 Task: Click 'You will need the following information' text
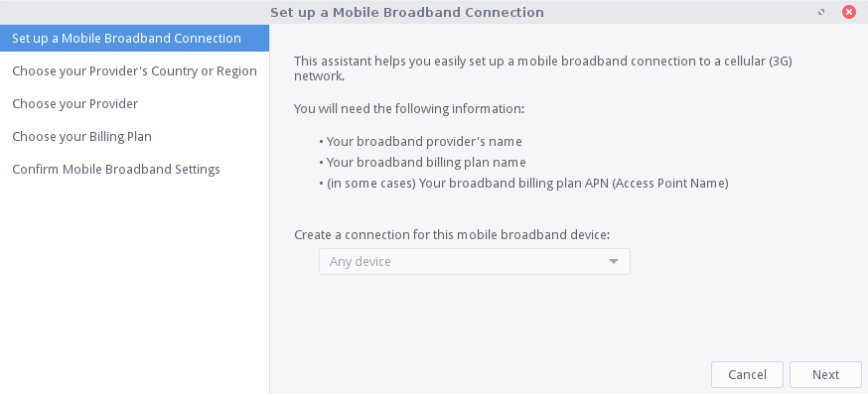coord(409,108)
